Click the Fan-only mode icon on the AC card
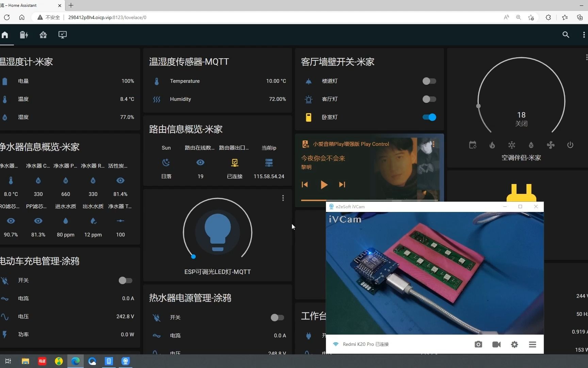The image size is (588, 368). click(551, 145)
